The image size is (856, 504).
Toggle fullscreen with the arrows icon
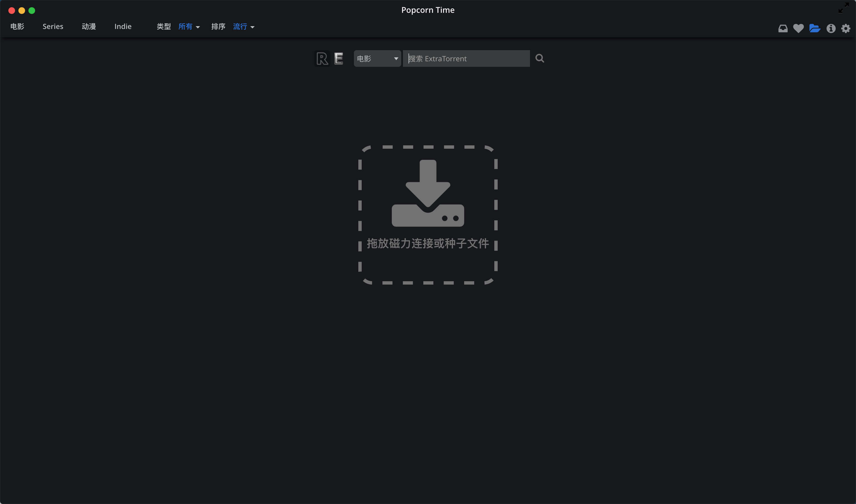(x=843, y=8)
